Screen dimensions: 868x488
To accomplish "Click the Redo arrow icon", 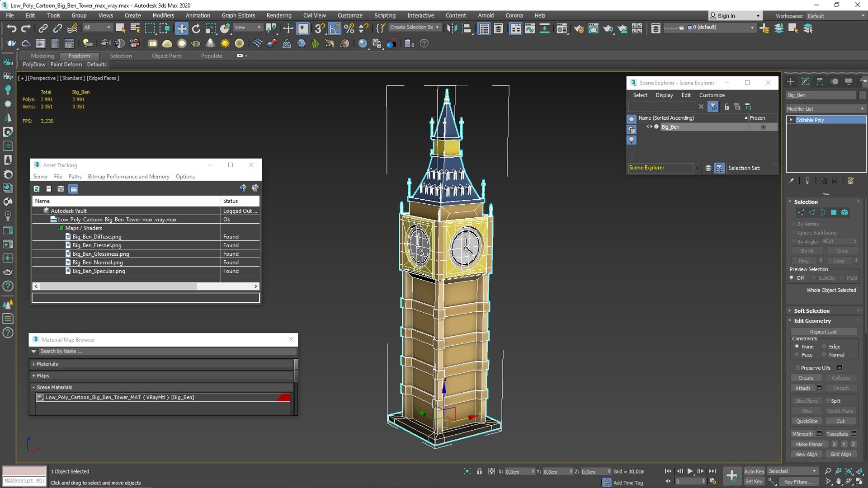I will (26, 28).
